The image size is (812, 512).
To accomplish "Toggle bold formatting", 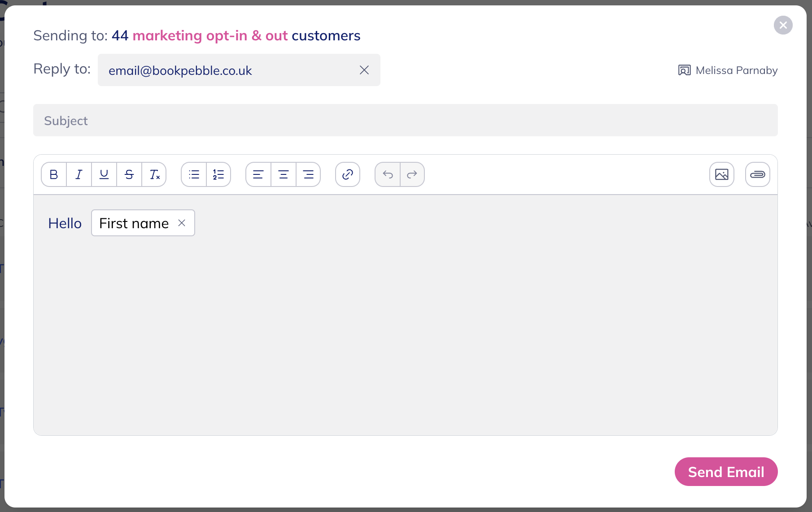I will [54, 174].
